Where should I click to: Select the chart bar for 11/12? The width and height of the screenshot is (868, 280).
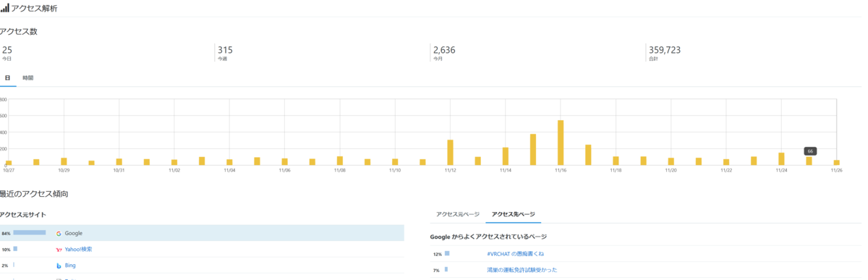tap(450, 153)
